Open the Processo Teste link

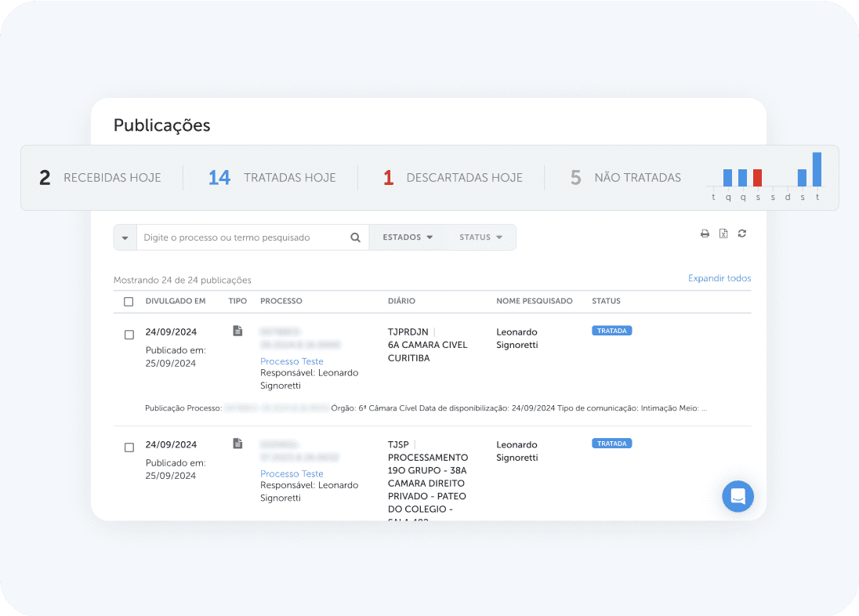click(x=292, y=361)
